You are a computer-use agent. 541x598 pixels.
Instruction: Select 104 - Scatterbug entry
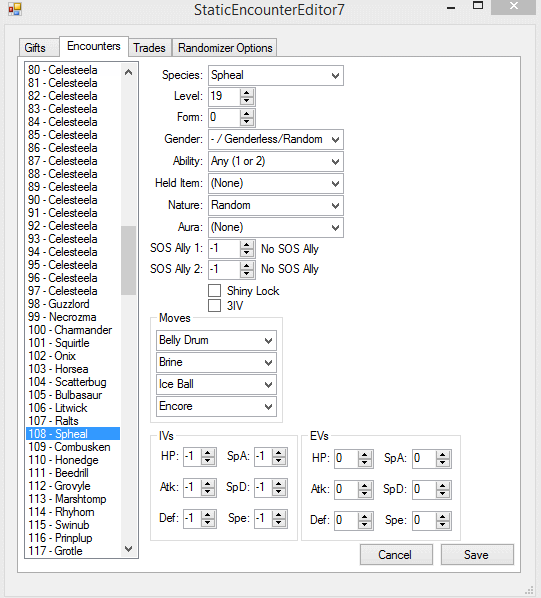pos(73,382)
